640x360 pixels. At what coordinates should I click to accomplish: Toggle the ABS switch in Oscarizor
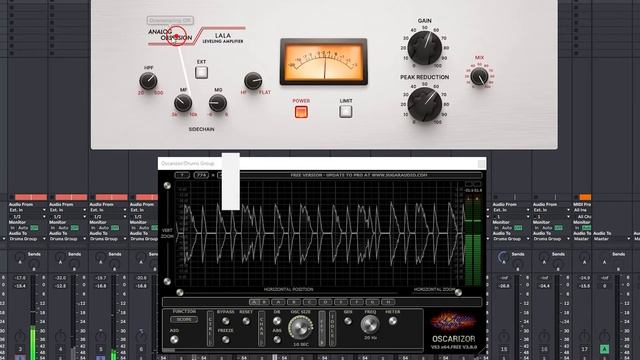tap(277, 340)
